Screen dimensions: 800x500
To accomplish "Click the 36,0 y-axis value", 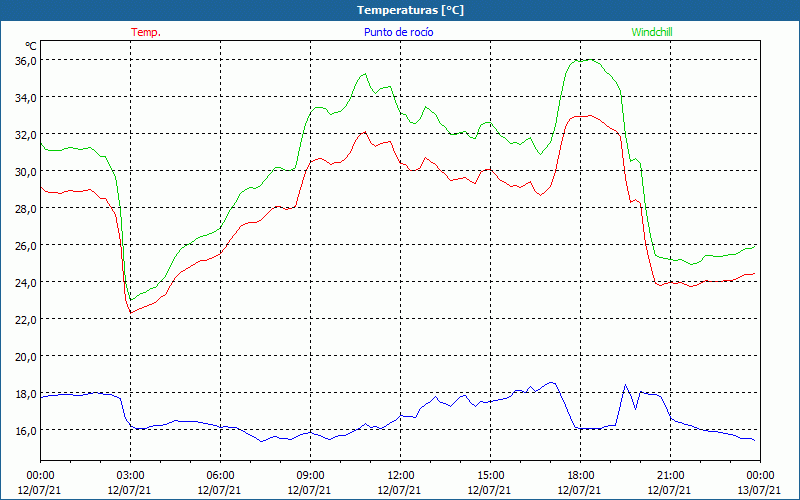I will pyautogui.click(x=26, y=60).
